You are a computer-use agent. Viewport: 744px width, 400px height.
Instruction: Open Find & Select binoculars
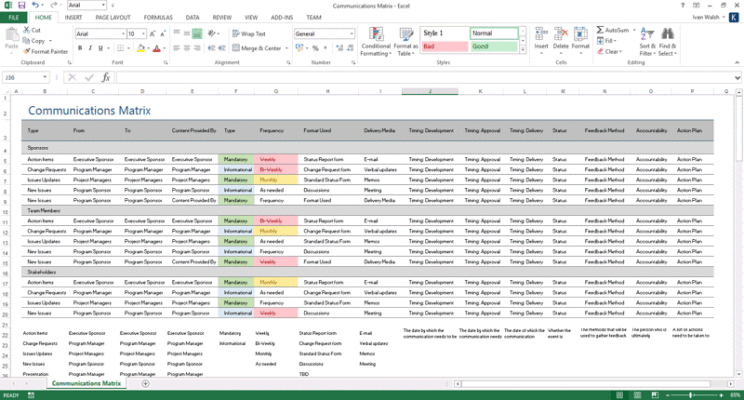pos(667,42)
